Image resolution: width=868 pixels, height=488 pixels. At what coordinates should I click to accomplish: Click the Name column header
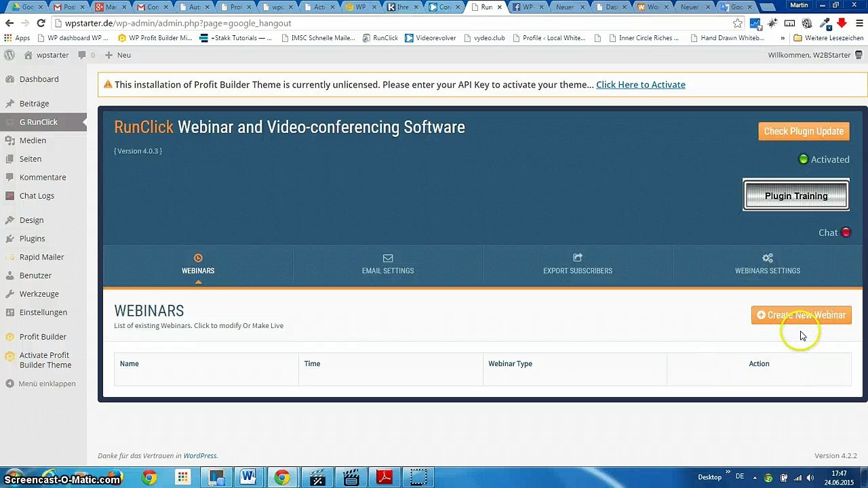coord(129,364)
